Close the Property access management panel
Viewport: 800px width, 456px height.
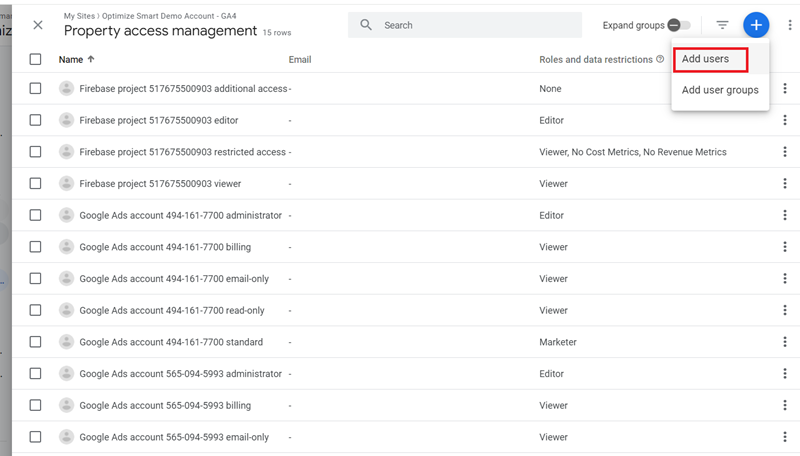tap(38, 25)
